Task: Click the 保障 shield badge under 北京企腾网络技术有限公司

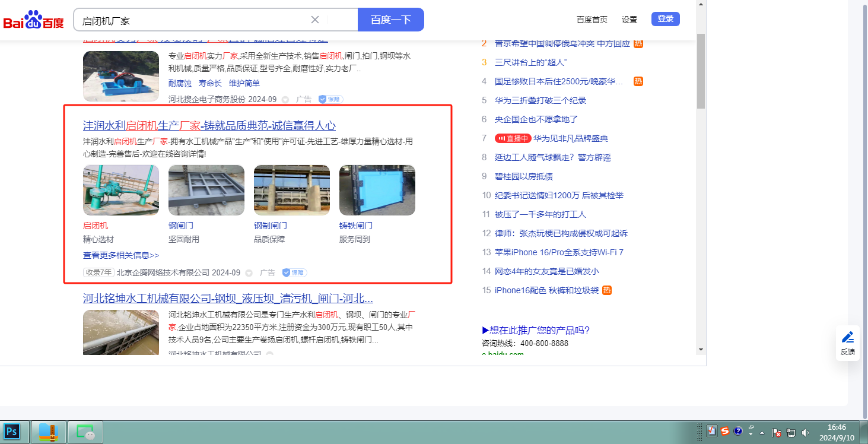Action: (x=294, y=272)
